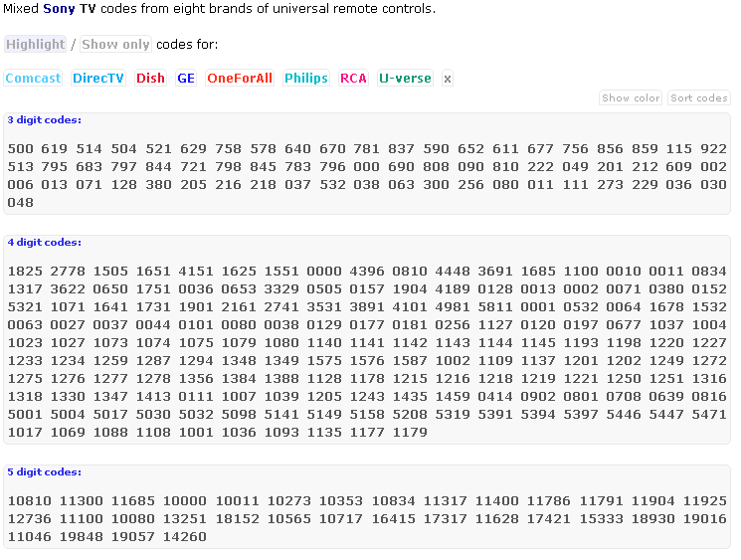The height and width of the screenshot is (560, 741).
Task: Select 4-digit code 0063
Action: 25,325
